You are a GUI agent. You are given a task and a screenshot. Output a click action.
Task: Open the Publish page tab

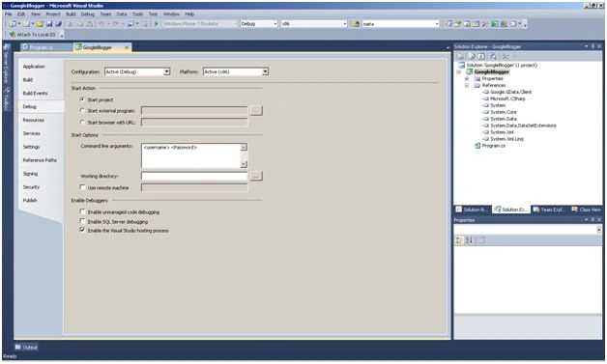[x=30, y=201]
